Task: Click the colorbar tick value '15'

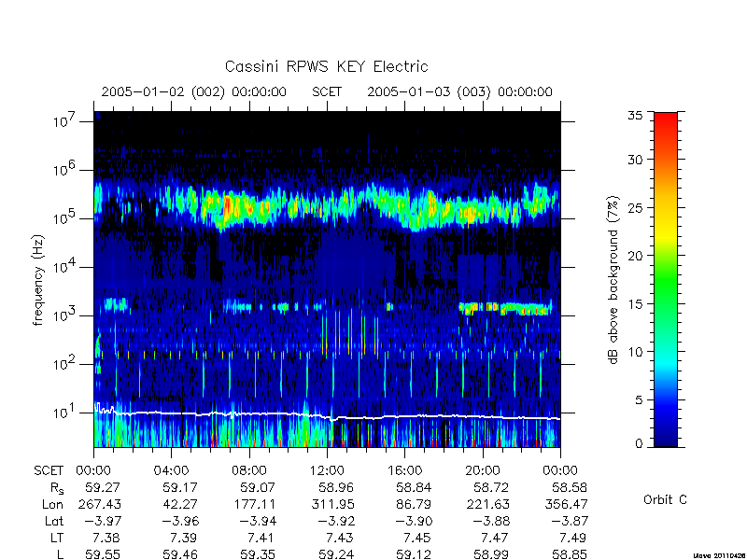Action: (x=635, y=304)
